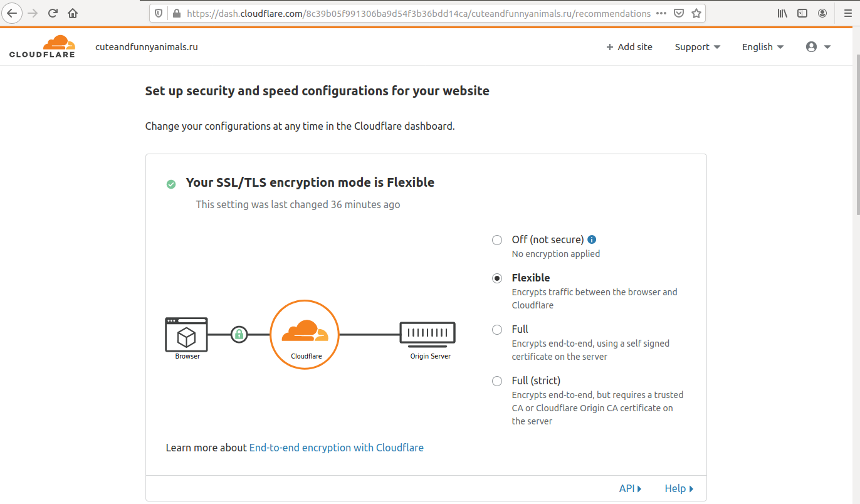
Task: Select the Full encryption mode
Action: 497,330
